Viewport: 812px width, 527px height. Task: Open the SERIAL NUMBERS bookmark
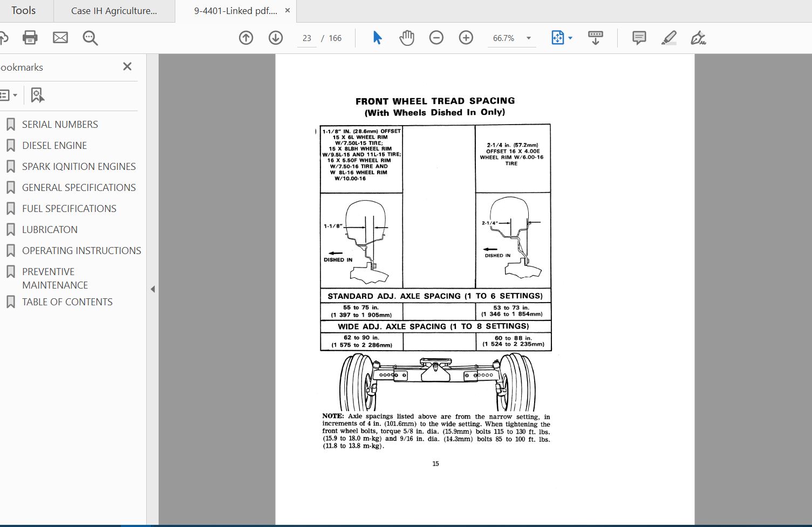pyautogui.click(x=60, y=125)
